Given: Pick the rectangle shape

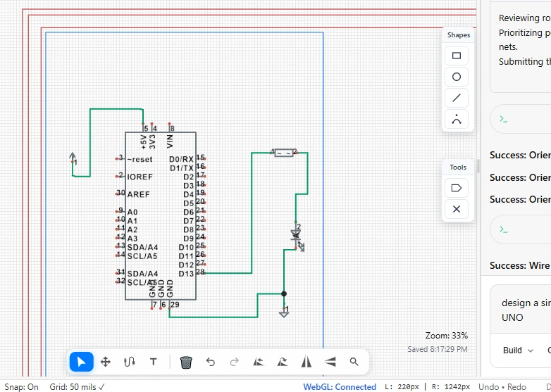Looking at the screenshot, I should click(457, 56).
